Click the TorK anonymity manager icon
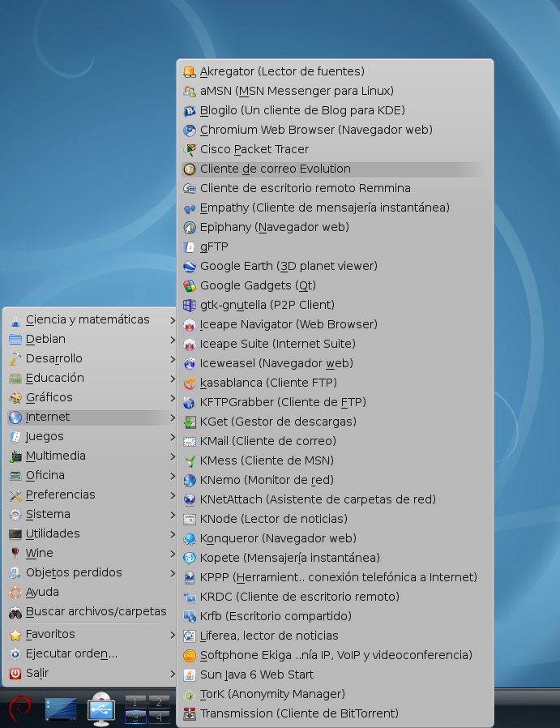The height and width of the screenshot is (728, 560). pos(190,695)
